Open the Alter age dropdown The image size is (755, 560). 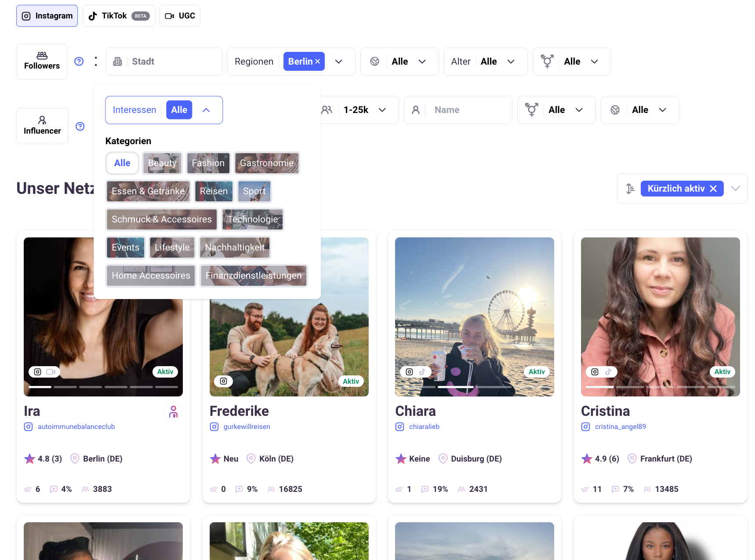(485, 62)
